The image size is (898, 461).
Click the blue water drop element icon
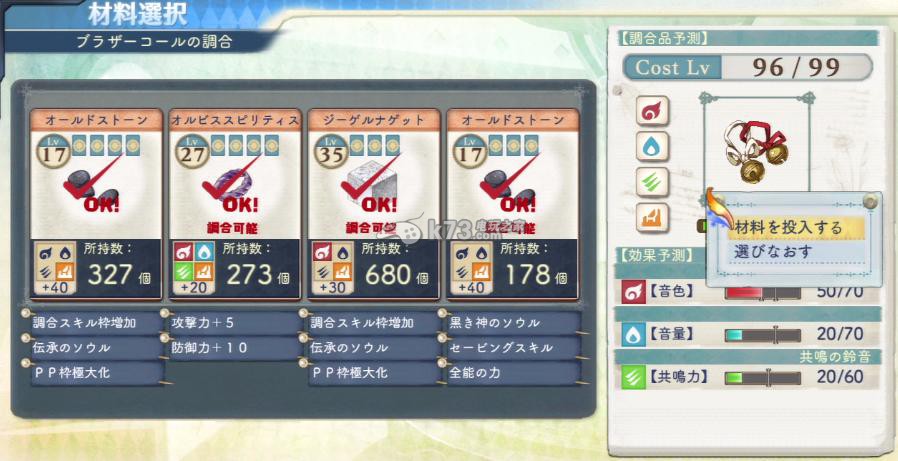(x=652, y=147)
